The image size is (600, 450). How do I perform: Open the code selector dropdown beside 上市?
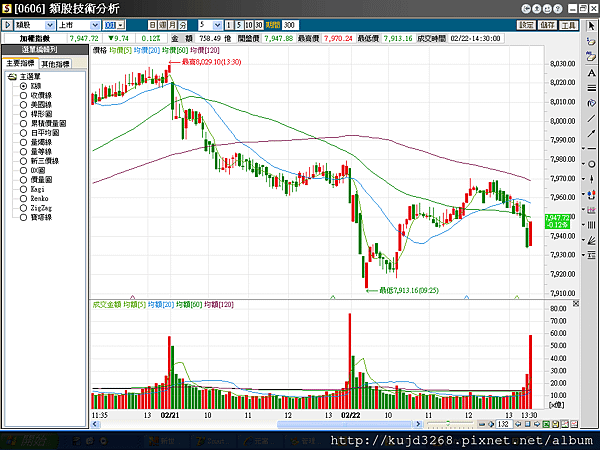point(121,25)
